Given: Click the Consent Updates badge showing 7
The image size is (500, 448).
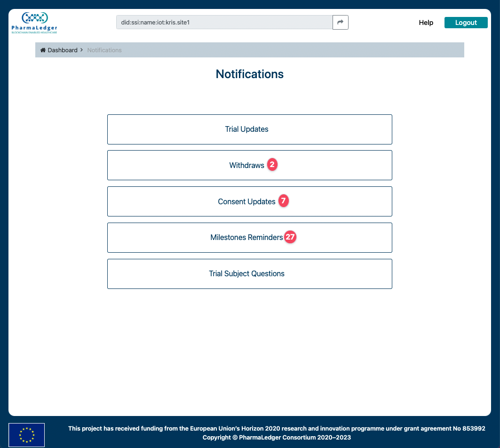Looking at the screenshot, I should pyautogui.click(x=283, y=201).
